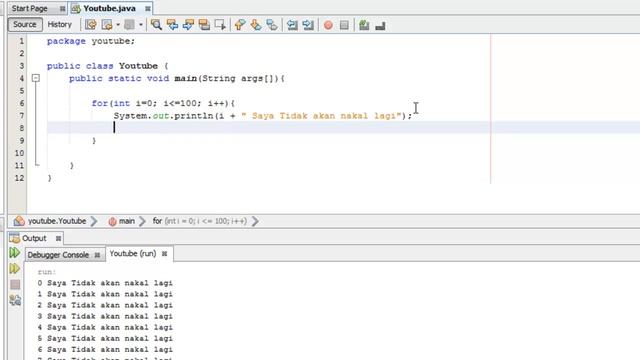Click the greyed Forward navigation icon

(x=129, y=25)
